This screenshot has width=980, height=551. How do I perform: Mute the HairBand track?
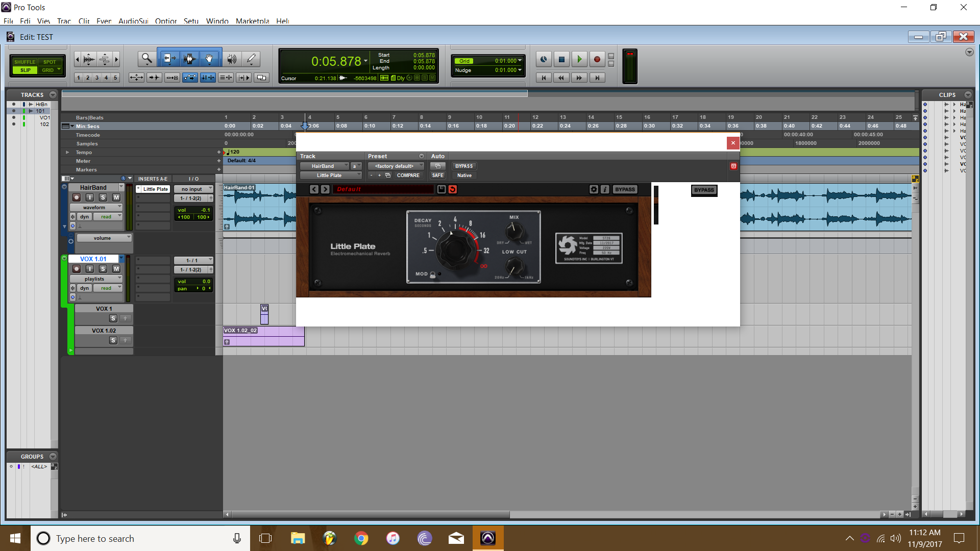point(116,197)
